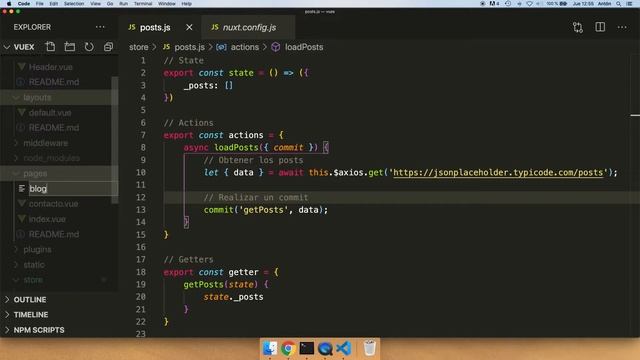Click the "// Getters" comment line
The width and height of the screenshot is (640, 360).
(188, 260)
